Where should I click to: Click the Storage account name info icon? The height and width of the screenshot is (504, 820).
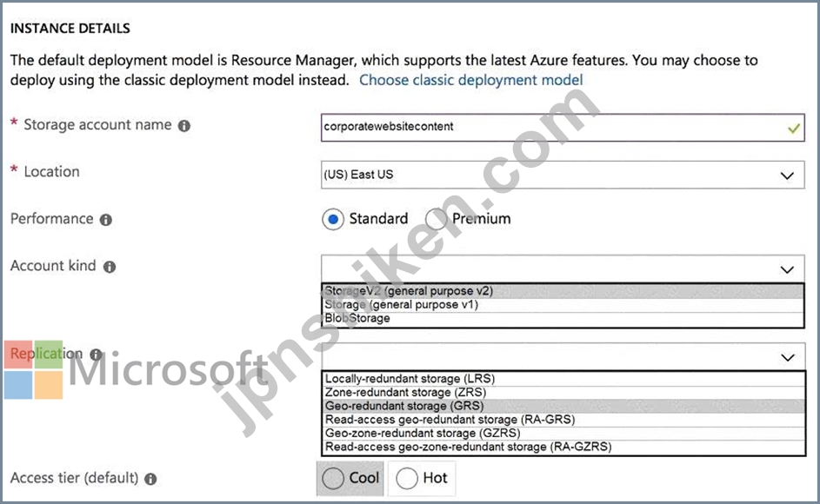click(x=184, y=126)
